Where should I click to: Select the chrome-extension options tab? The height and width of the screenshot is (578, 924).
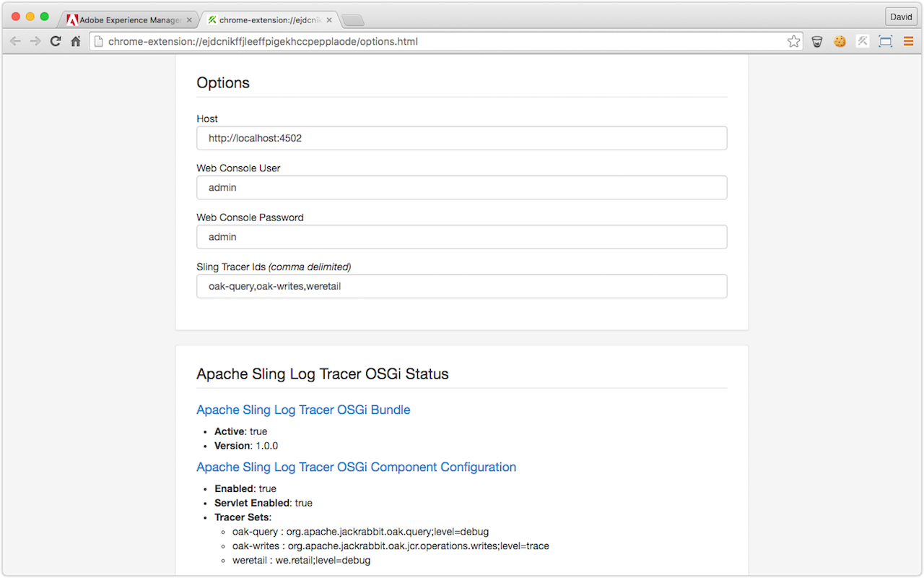click(269, 20)
